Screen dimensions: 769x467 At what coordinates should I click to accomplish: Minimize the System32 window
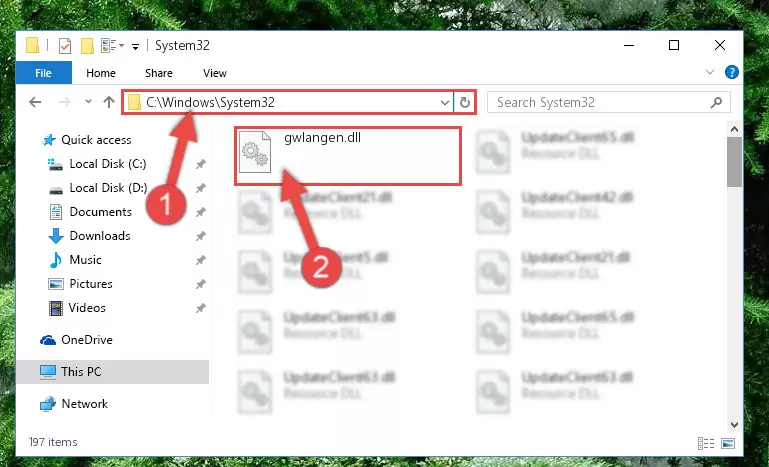pos(629,45)
